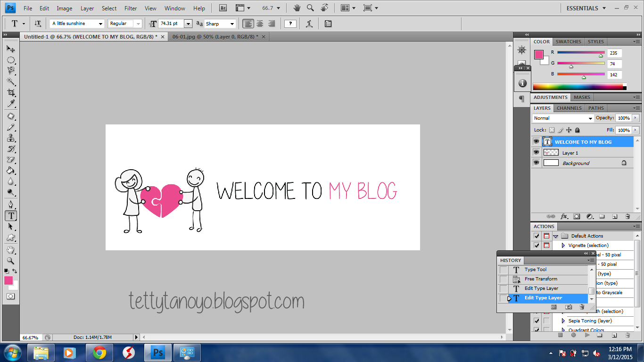The image size is (644, 362).
Task: Open the ESSENTIALS workspace switcher
Action: click(586, 8)
